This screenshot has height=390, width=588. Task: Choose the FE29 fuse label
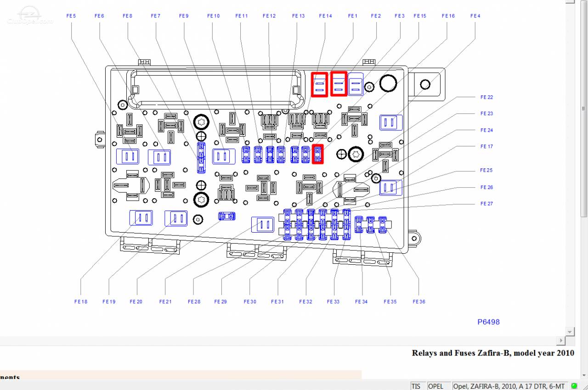[220, 302]
